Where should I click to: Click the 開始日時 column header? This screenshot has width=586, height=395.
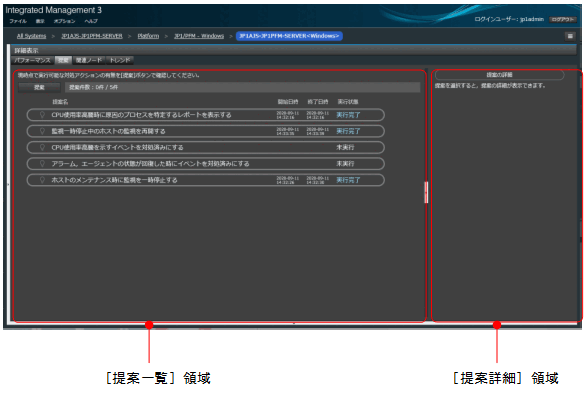[x=287, y=102]
